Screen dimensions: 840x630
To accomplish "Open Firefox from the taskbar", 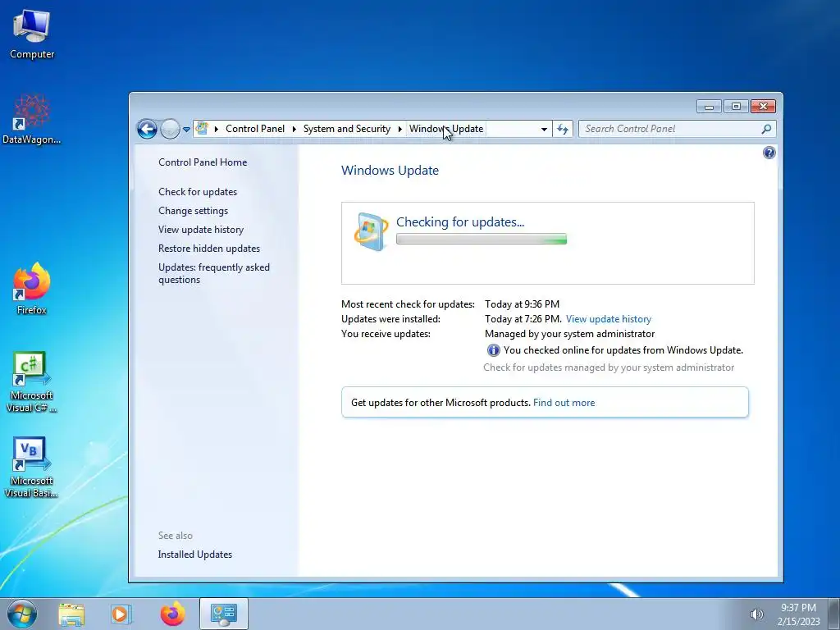I will pos(172,614).
